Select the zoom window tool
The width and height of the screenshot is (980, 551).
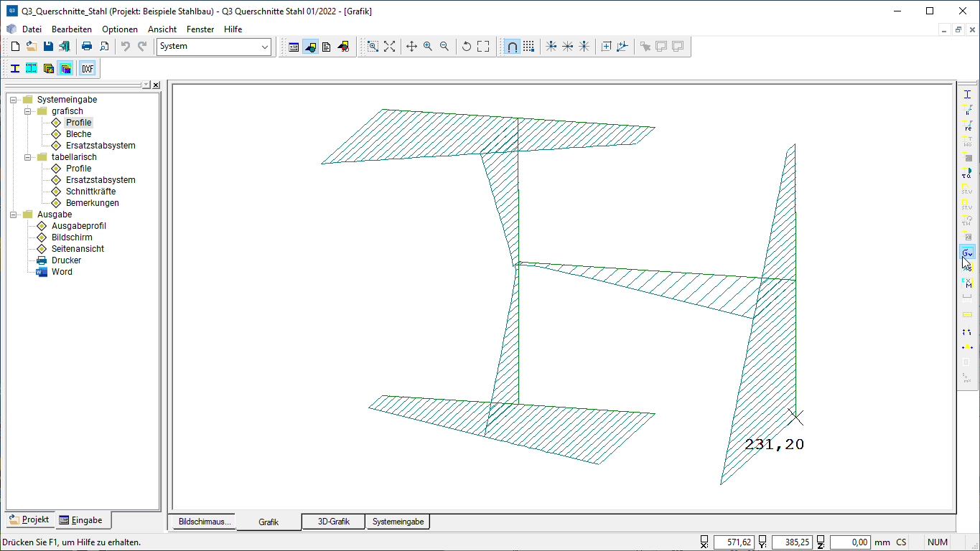(373, 46)
